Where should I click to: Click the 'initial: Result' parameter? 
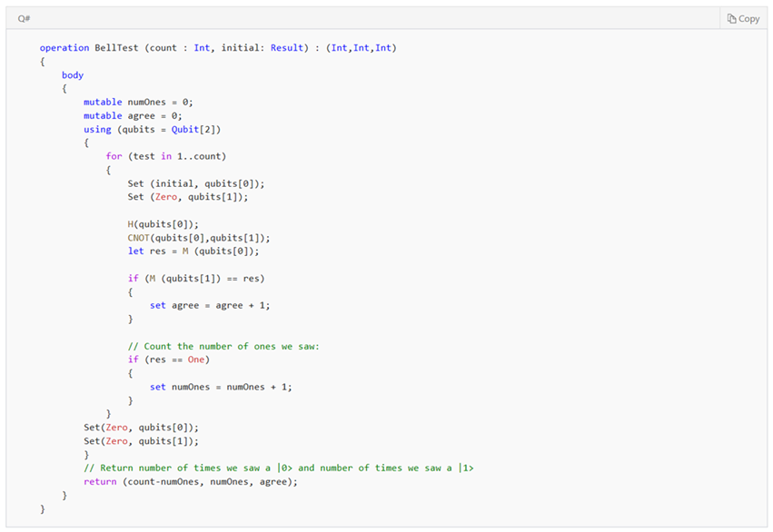point(264,48)
